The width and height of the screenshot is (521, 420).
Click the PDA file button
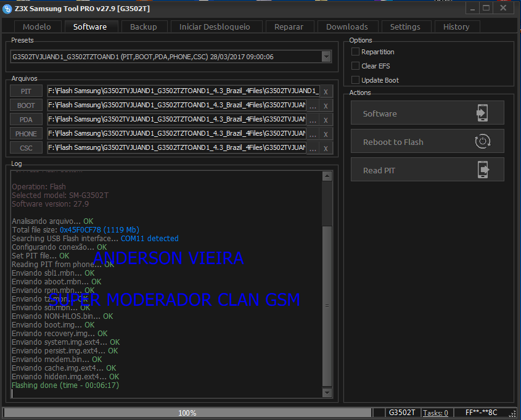click(26, 120)
